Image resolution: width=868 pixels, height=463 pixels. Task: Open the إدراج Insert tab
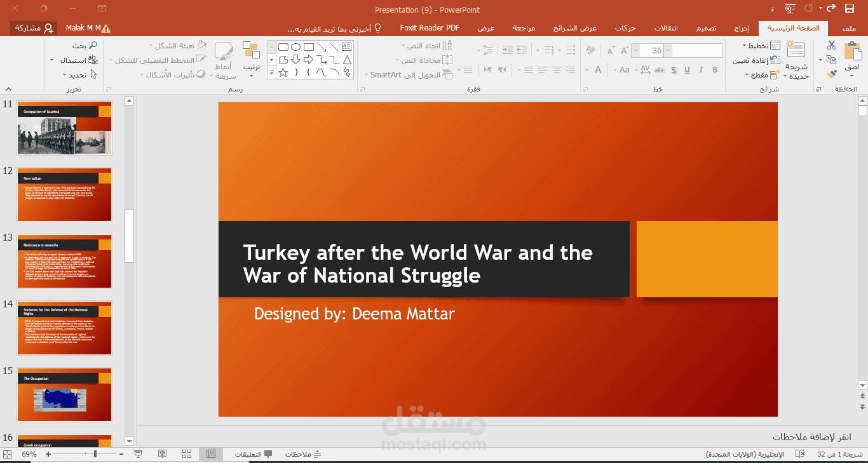742,28
